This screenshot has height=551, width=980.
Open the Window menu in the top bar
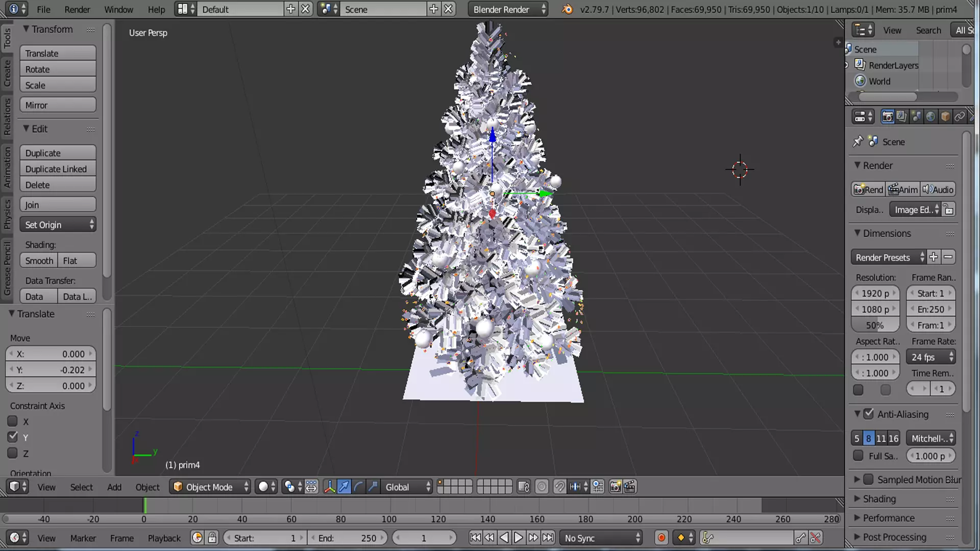point(118,9)
